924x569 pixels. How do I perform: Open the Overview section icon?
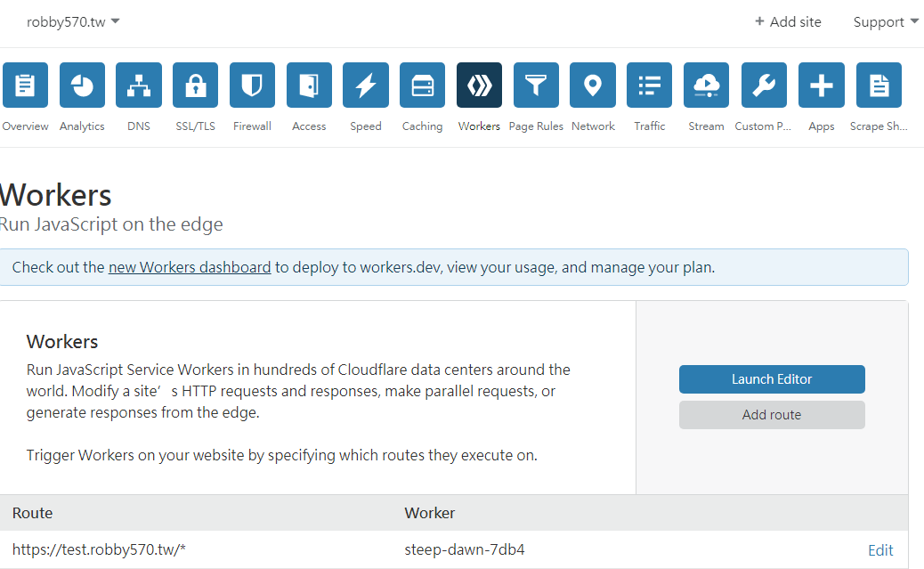pyautogui.click(x=25, y=85)
